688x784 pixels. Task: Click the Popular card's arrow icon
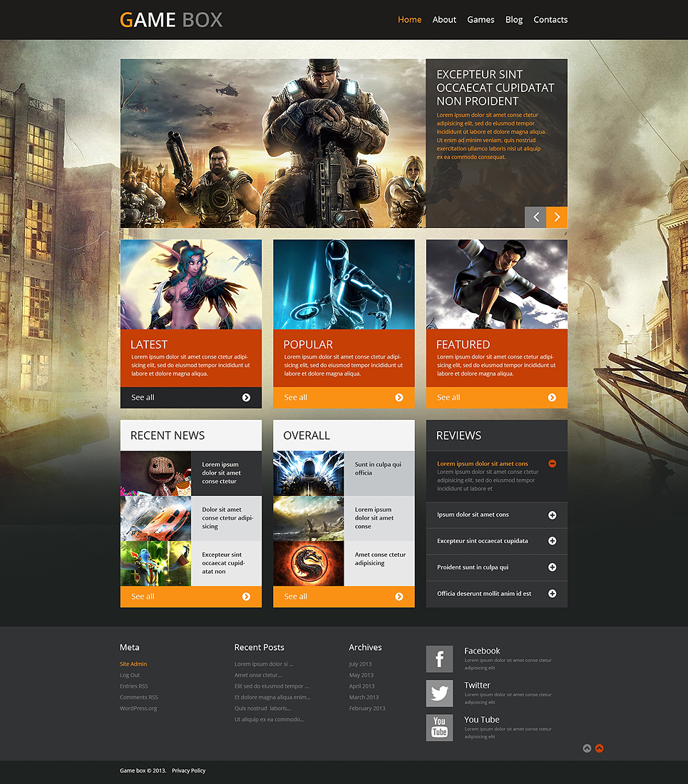coord(399,398)
